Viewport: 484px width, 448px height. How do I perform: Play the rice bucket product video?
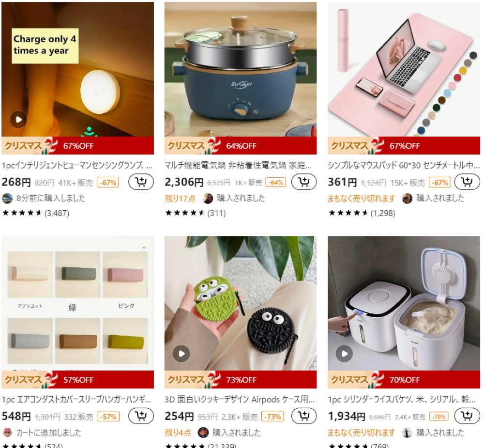(344, 354)
